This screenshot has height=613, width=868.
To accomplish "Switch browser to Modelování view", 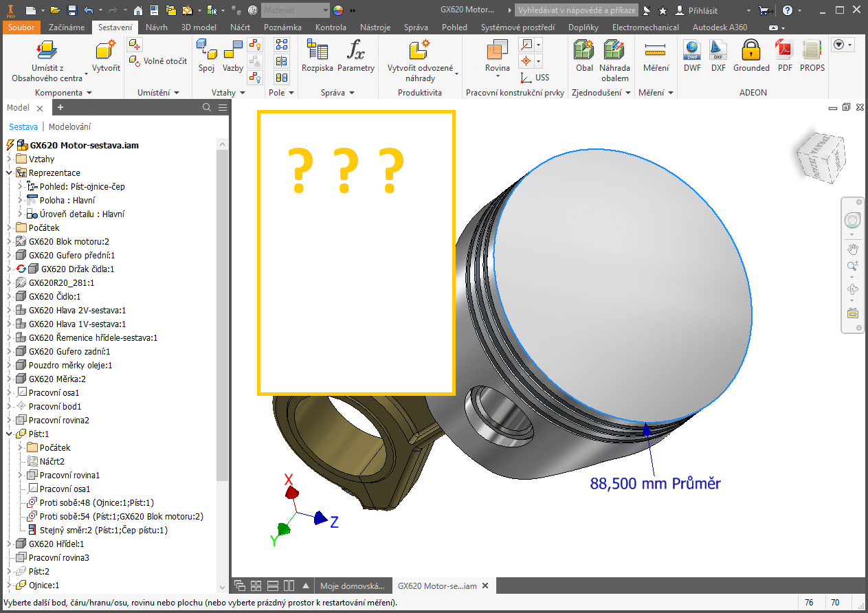I will coord(69,126).
